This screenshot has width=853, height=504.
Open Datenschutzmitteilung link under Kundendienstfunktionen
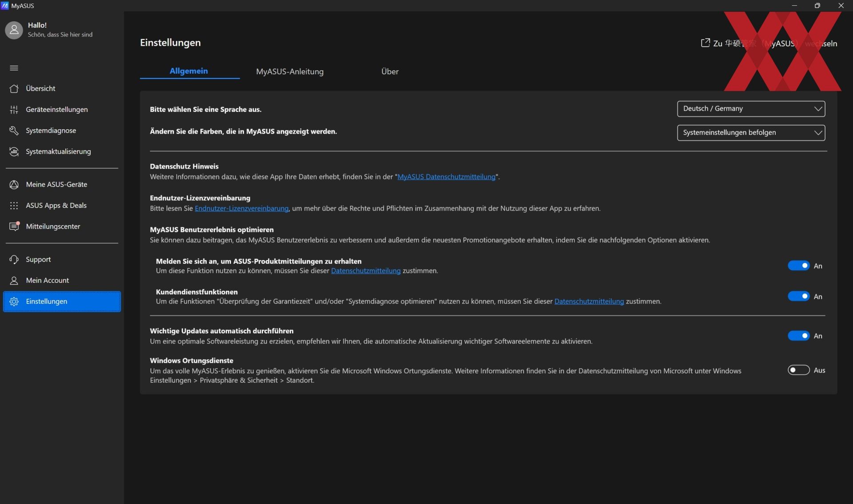(589, 302)
